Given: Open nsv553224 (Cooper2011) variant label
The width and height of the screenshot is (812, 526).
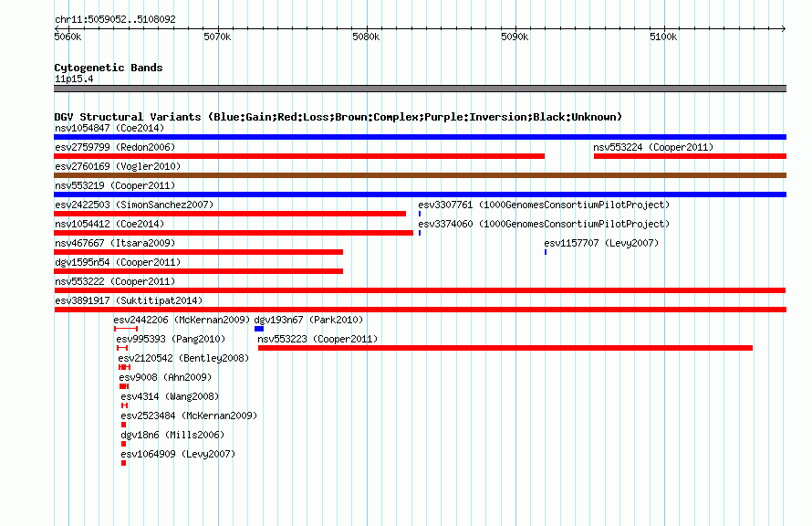Looking at the screenshot, I should 653,147.
